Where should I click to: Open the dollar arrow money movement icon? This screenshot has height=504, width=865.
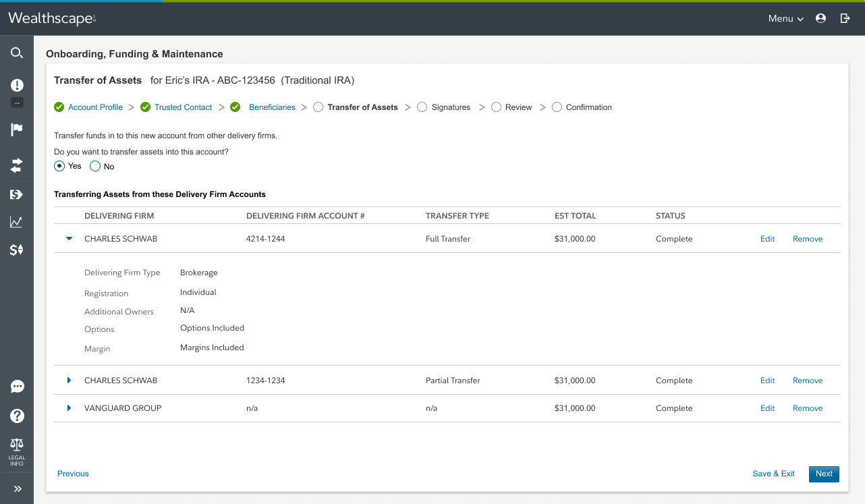point(17,194)
